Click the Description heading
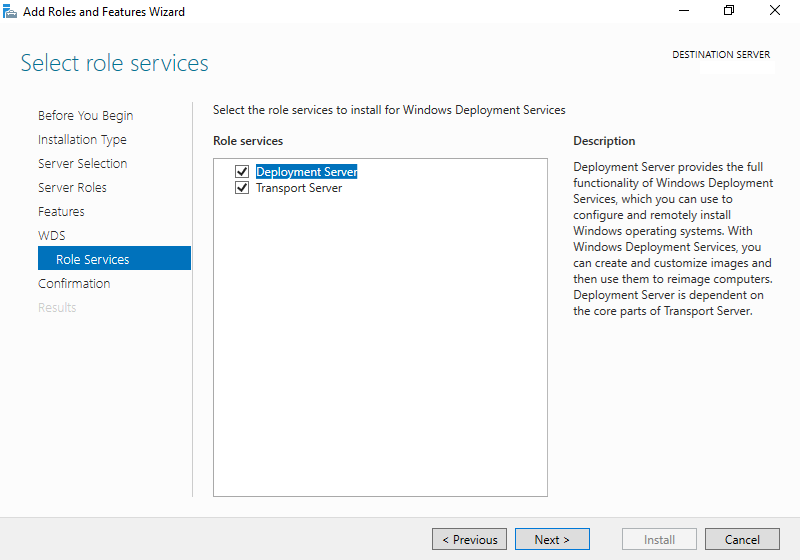 coord(604,141)
